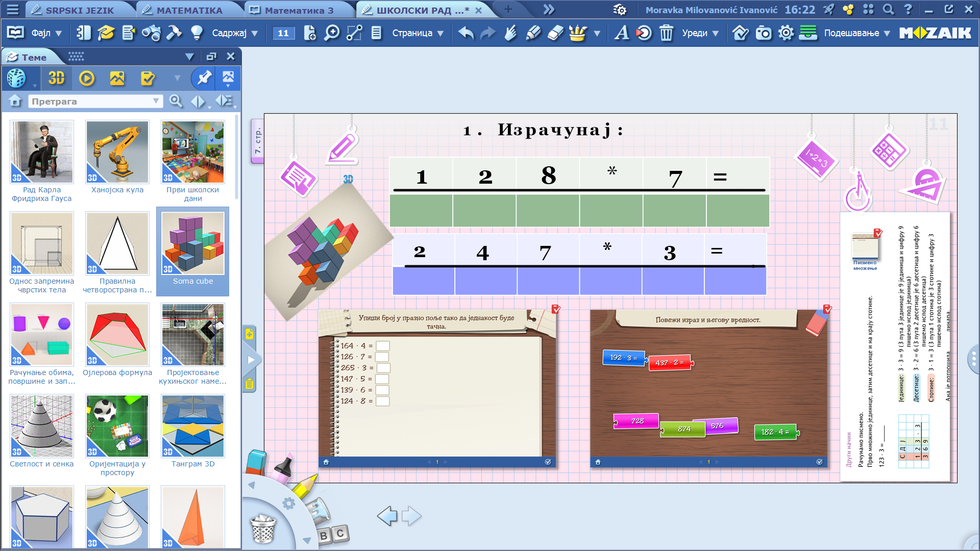Expand the side panel arrow on left edge
Screen dimensions: 980x551
(x=251, y=360)
